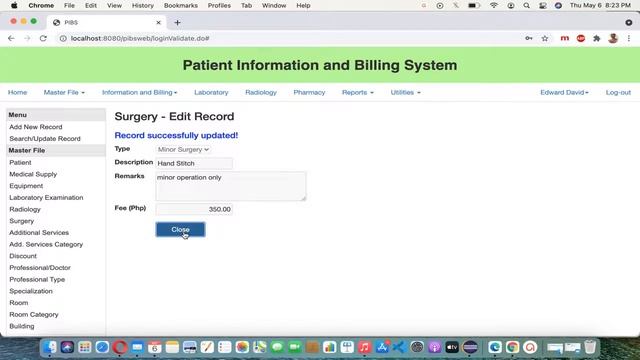This screenshot has width=640, height=360.
Task: Click the Description field with Hand Stitch
Action: click(194, 163)
